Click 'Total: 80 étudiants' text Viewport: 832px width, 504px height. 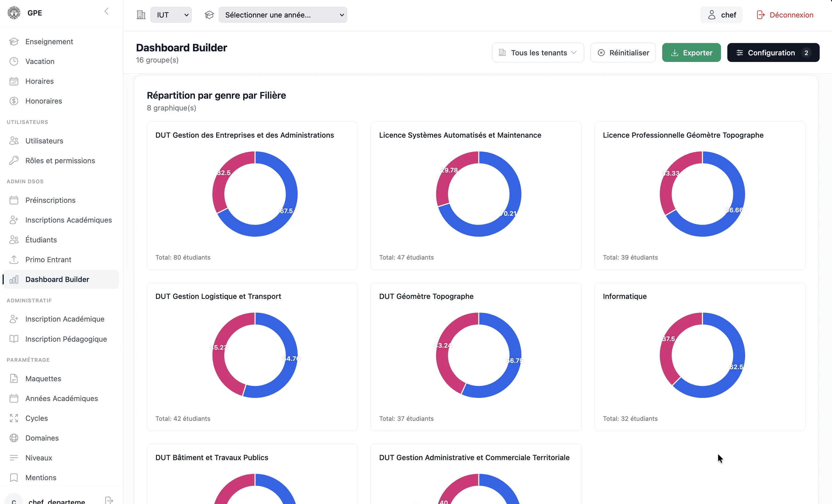183,257
